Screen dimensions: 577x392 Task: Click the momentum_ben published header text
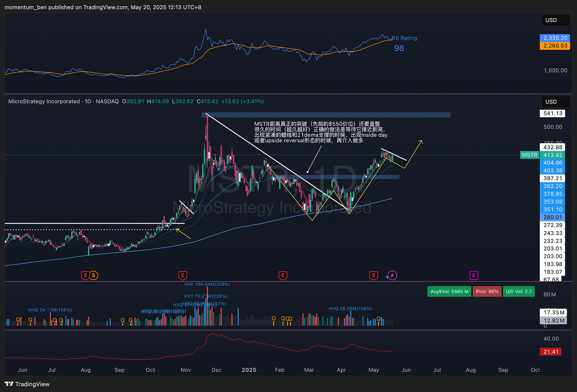[103, 7]
